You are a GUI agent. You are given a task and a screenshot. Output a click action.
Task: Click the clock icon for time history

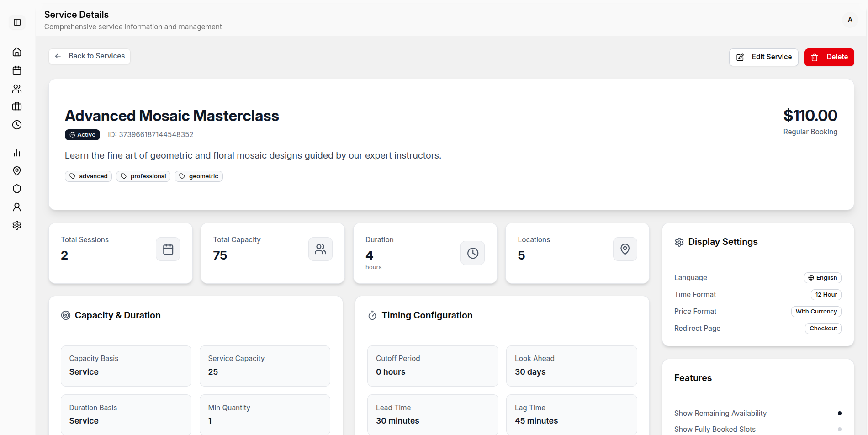[x=17, y=125]
